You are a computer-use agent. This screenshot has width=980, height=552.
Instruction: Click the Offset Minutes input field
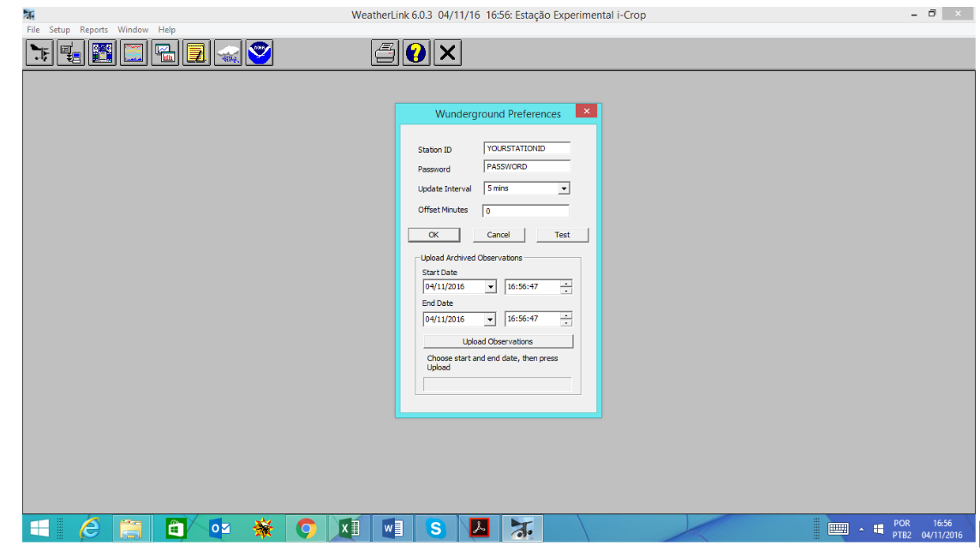tap(526, 211)
